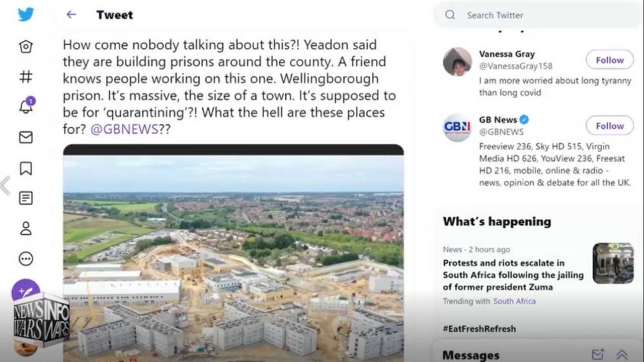Click the @GBNEWS mention in tweet
Image resolution: width=644 pixels, height=362 pixels.
pyautogui.click(x=124, y=129)
